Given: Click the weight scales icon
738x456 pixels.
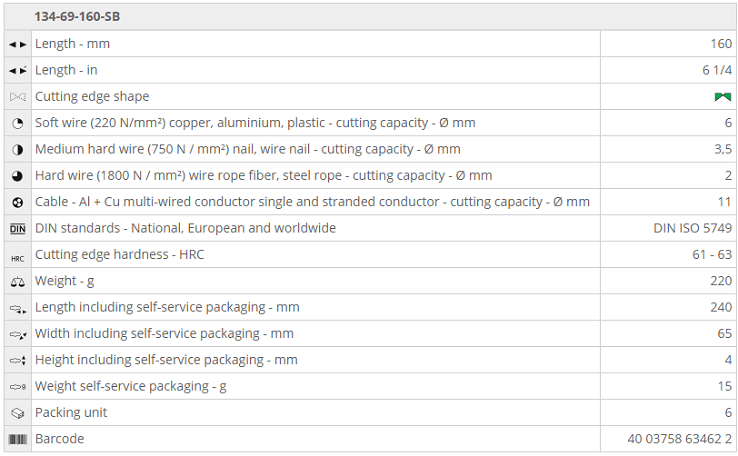Looking at the screenshot, I should pyautogui.click(x=17, y=282).
